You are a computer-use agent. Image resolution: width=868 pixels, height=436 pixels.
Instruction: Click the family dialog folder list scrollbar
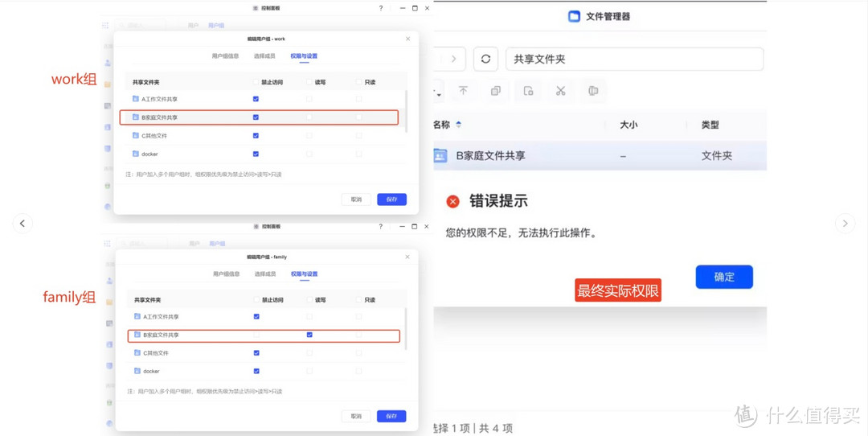pos(407,328)
